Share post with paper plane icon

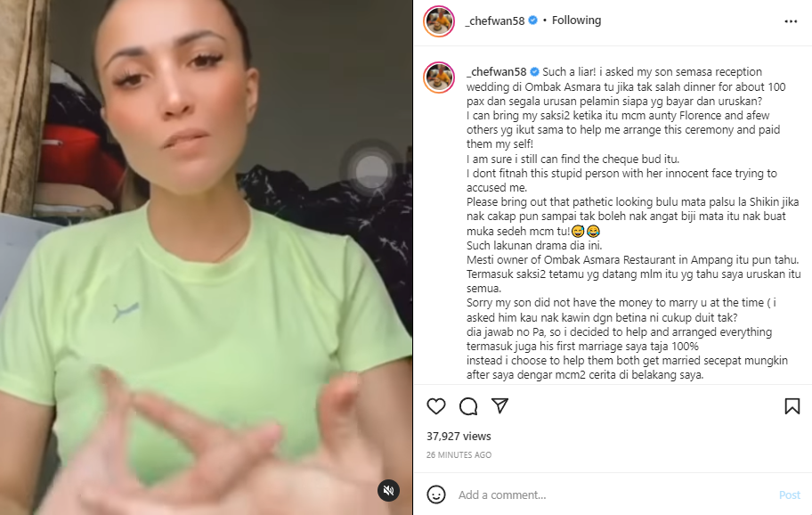coord(499,405)
